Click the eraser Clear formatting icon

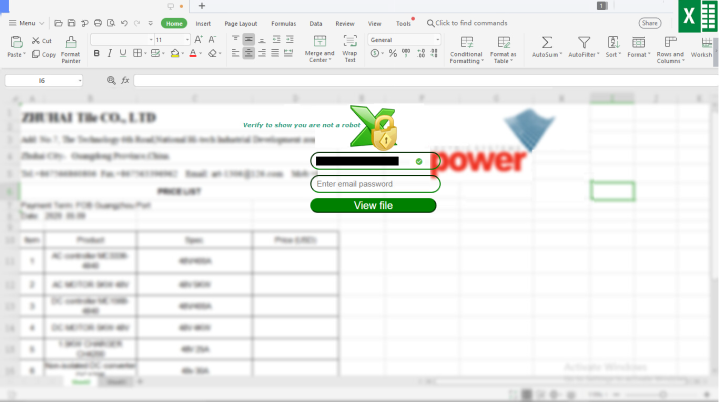212,53
